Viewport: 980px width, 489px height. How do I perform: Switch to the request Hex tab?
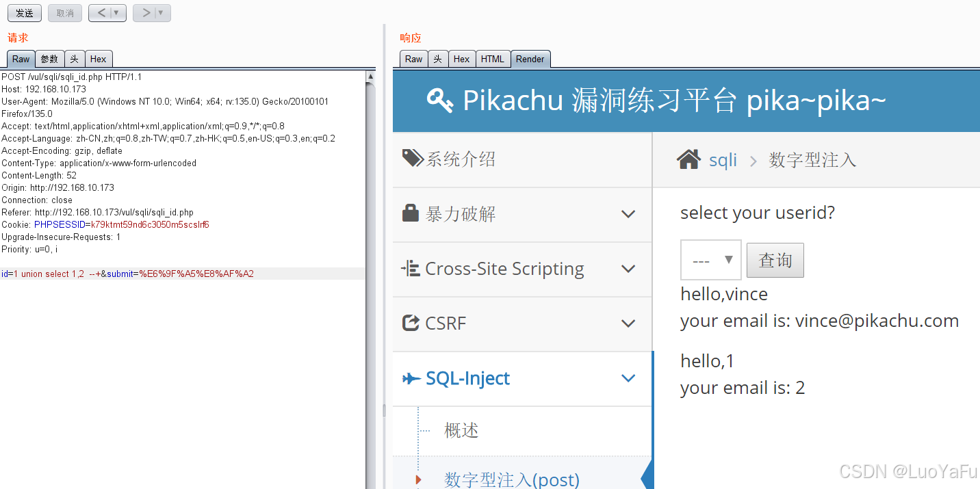click(98, 59)
